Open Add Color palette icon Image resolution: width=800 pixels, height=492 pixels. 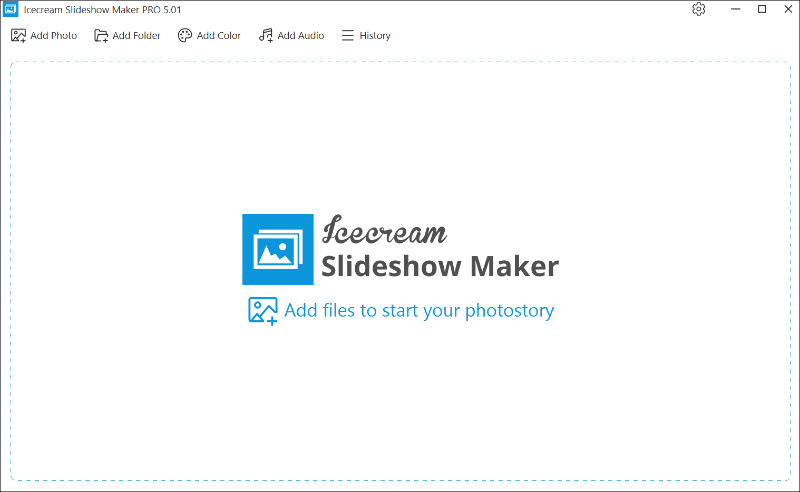point(185,35)
